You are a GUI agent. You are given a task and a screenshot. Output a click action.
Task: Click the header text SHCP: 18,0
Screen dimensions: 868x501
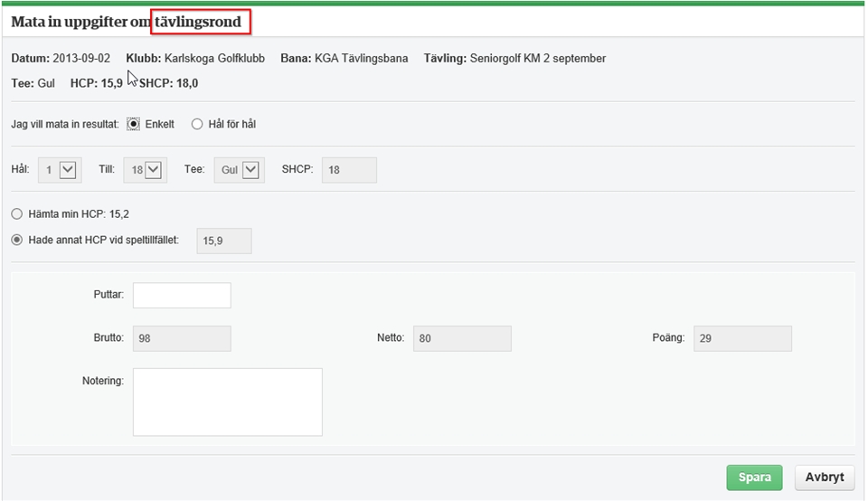[x=168, y=83]
